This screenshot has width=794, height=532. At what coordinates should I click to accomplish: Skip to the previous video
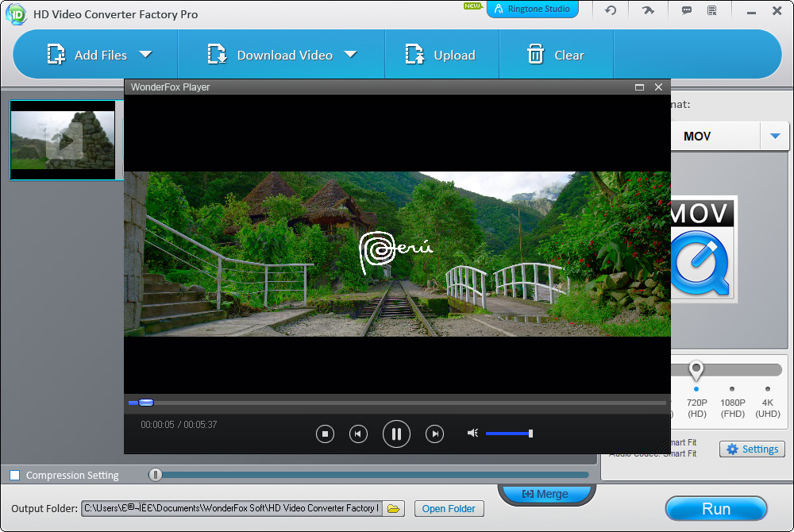[x=358, y=434]
